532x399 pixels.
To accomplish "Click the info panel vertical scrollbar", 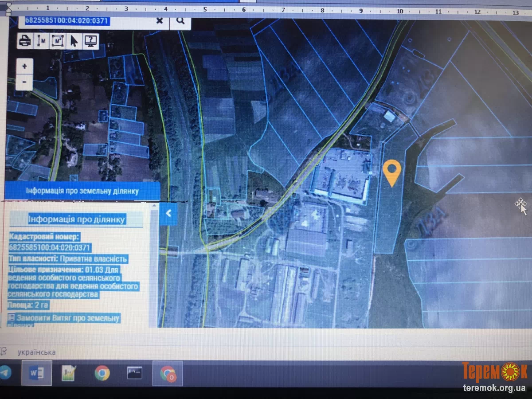I will [154, 266].
